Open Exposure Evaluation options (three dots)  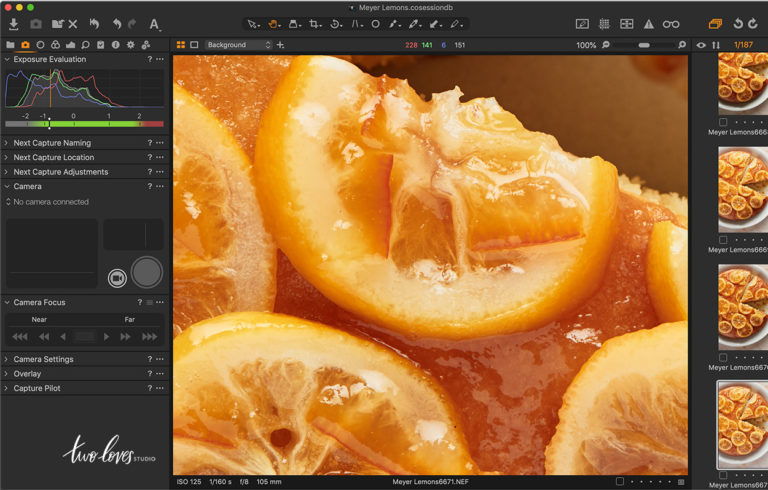(160, 59)
